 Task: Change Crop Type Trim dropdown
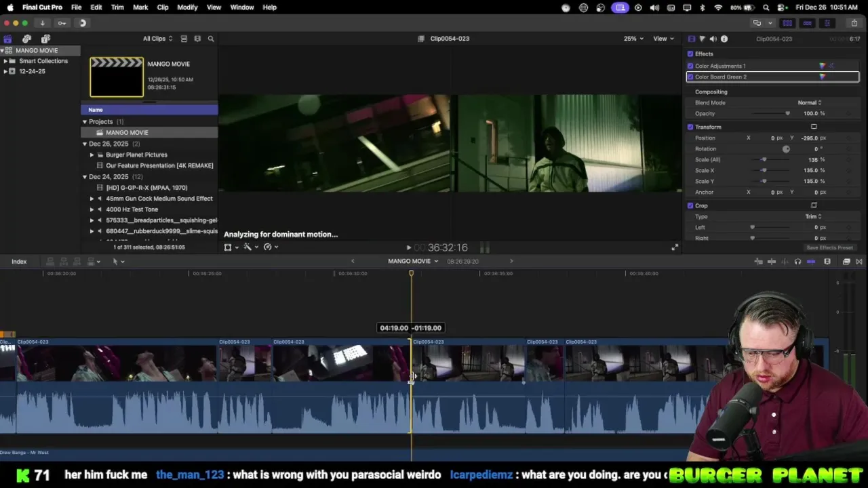[813, 216]
